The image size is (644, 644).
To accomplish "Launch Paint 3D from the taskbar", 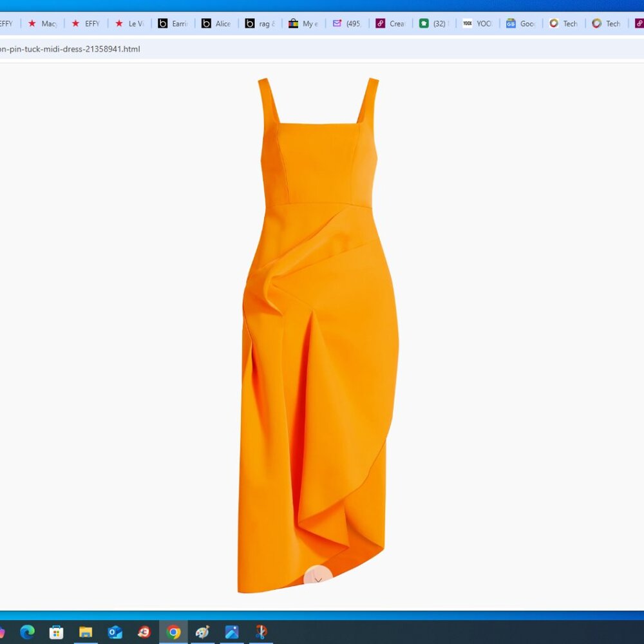I will point(202,632).
